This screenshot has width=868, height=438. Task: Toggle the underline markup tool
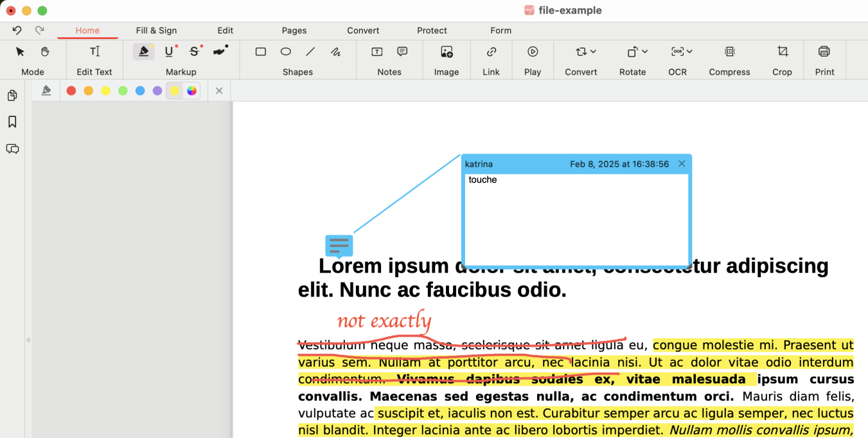(x=169, y=51)
